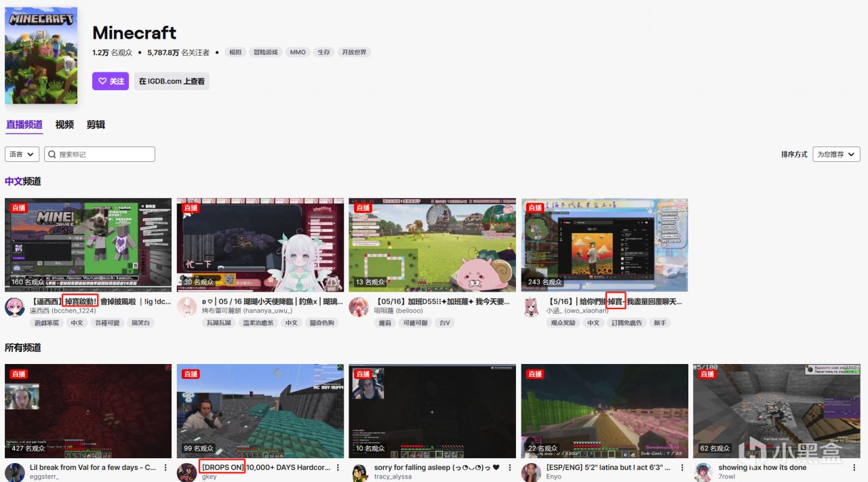Open the bellooo stream thumbnail
Image resolution: width=868 pixels, height=482 pixels.
433,245
